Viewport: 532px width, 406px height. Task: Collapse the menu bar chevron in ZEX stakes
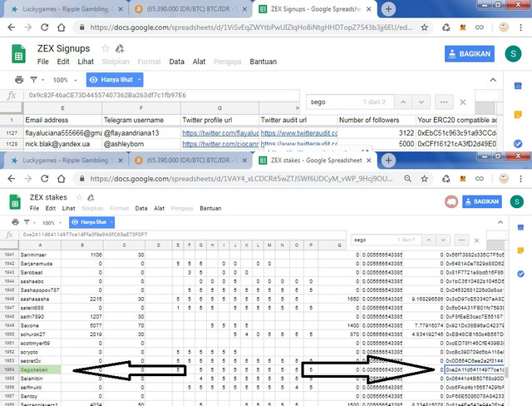500,222
